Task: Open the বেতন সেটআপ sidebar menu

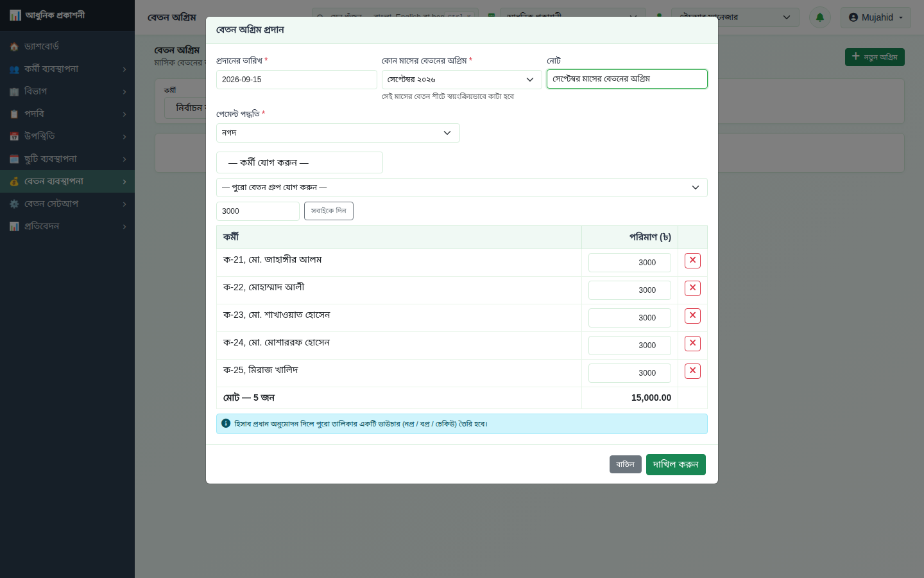Action: [x=67, y=204]
